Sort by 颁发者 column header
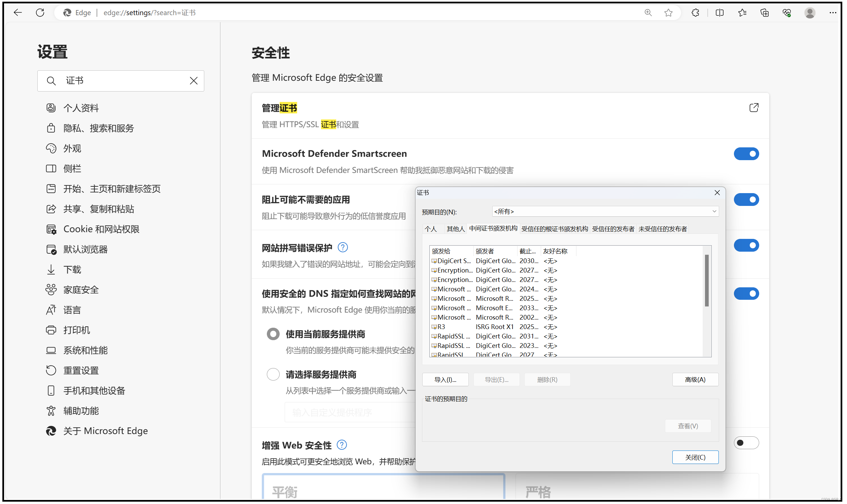 pos(495,251)
